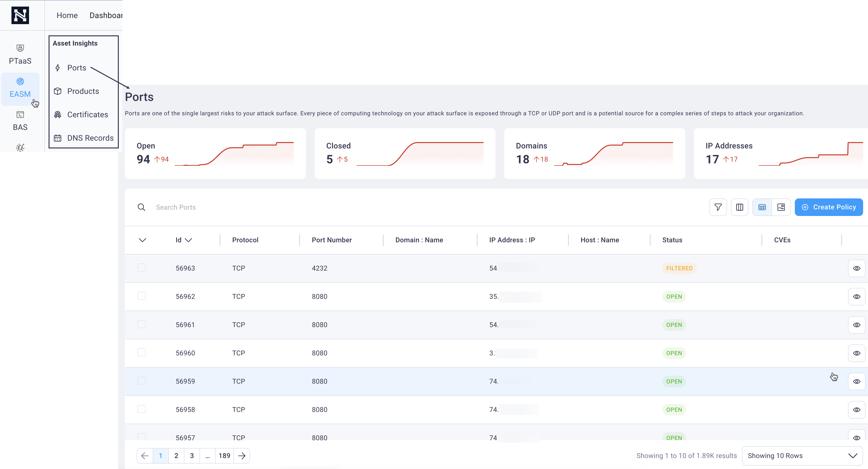This screenshot has width=868, height=469.
Task: Go to page 2
Action: 176,456
